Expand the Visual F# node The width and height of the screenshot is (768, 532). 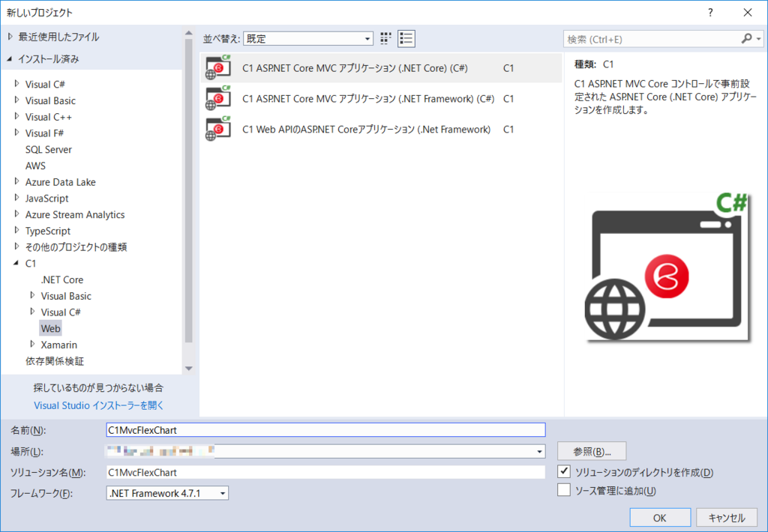point(17,133)
